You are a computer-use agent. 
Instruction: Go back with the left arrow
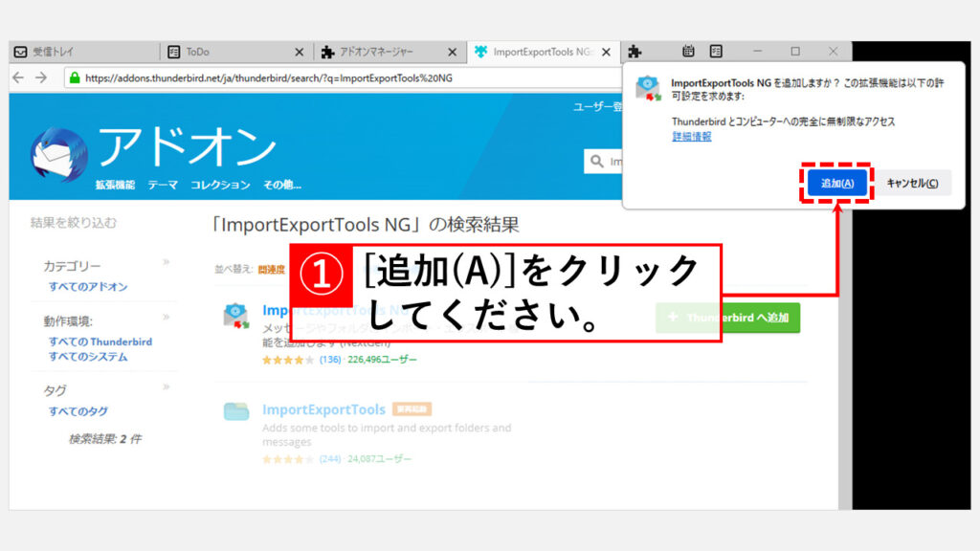(x=19, y=77)
